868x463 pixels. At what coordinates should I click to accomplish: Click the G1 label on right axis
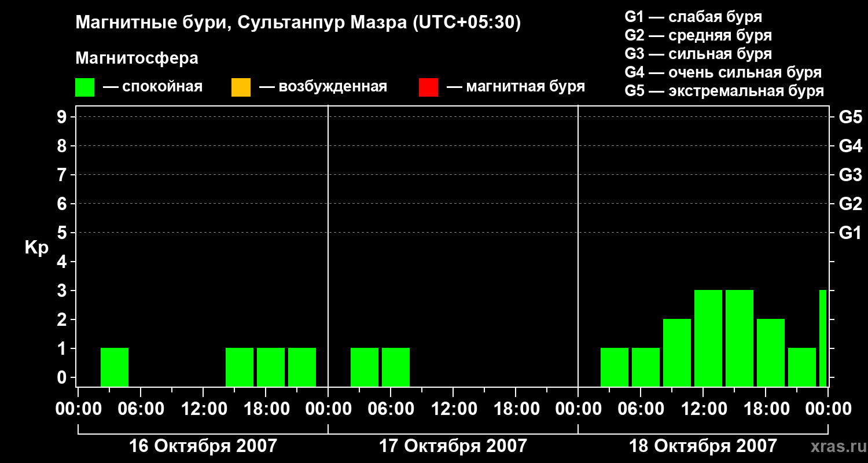(x=850, y=233)
